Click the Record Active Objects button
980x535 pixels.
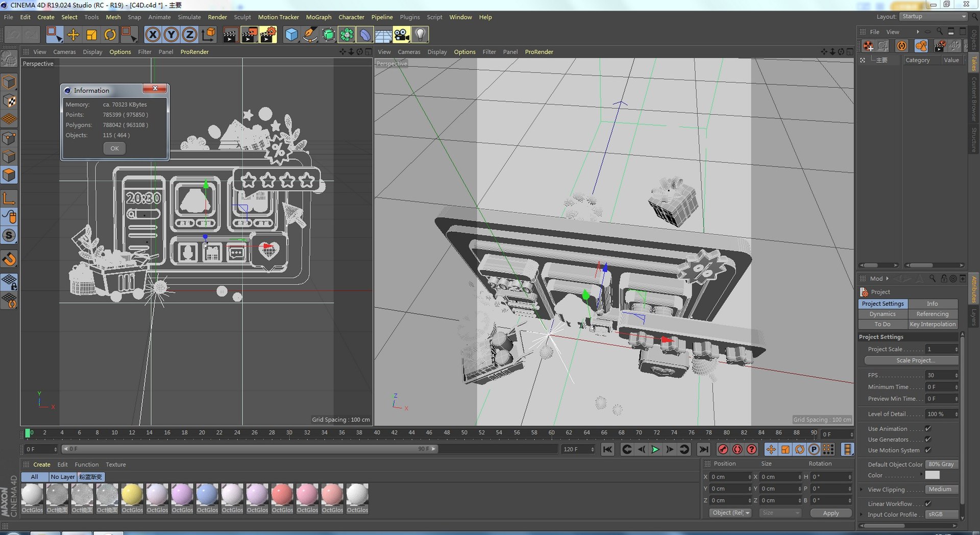point(723,449)
